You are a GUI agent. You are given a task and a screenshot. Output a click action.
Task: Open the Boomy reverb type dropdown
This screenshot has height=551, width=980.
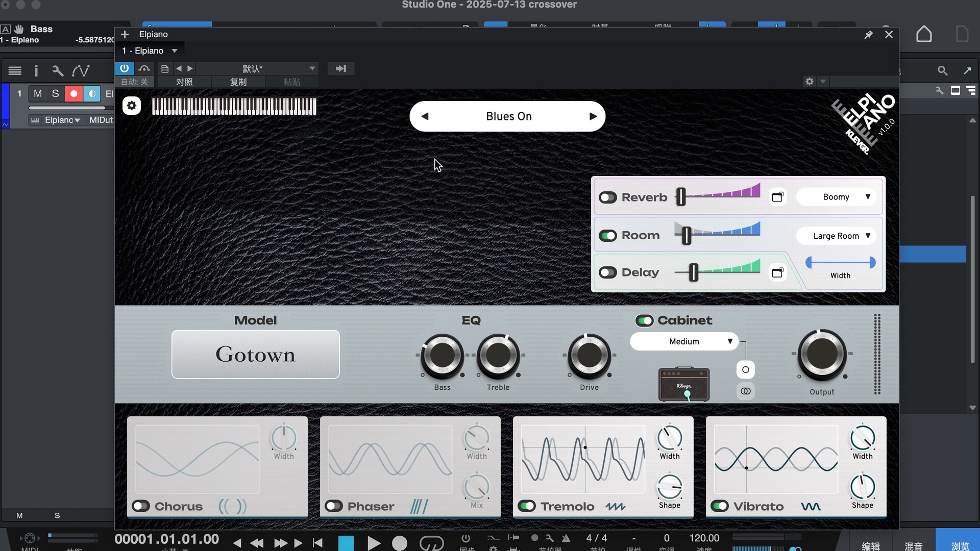837,197
